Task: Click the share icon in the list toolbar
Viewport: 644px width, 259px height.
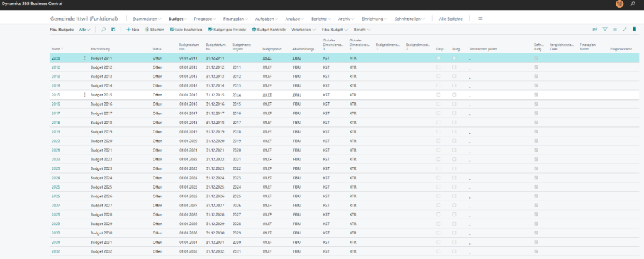Action: coord(595,30)
